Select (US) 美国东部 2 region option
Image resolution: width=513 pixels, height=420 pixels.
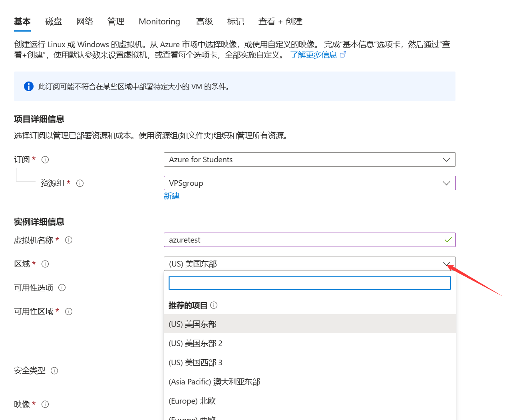tap(310, 343)
